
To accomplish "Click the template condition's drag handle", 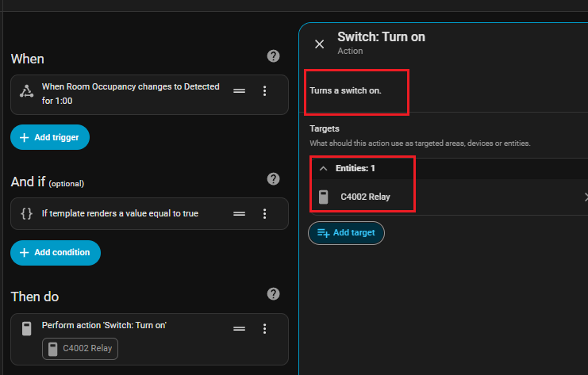I will 239,213.
